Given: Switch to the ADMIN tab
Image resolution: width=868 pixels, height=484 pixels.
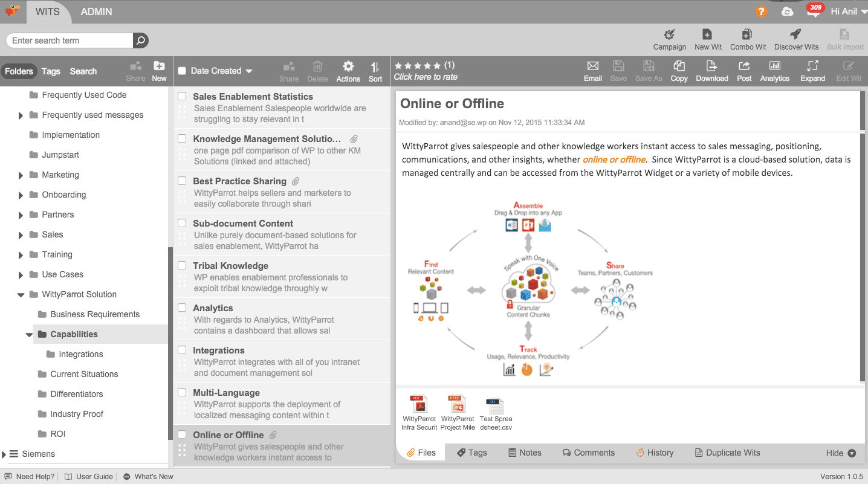Looking at the screenshot, I should tap(96, 11).
